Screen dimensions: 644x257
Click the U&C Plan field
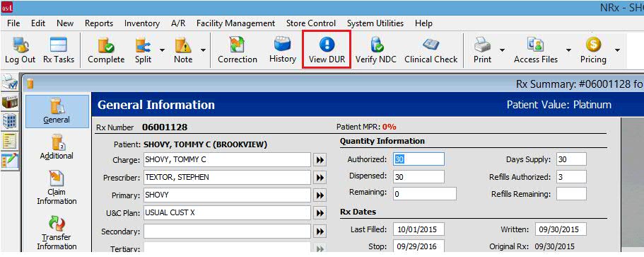click(x=227, y=213)
